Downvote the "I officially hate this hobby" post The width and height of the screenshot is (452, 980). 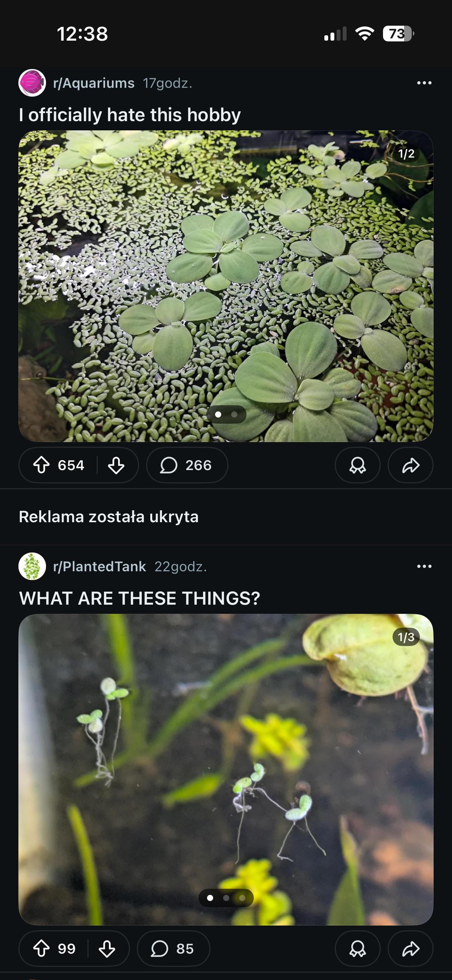coord(116,465)
